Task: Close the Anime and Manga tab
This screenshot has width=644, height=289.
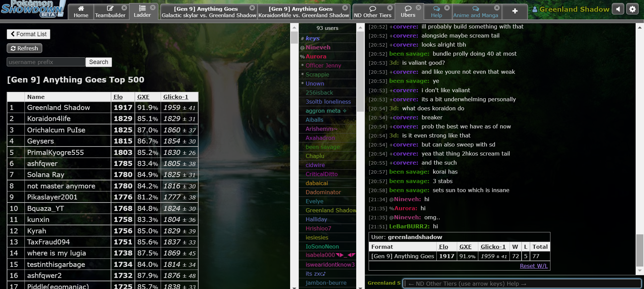Action: click(497, 8)
